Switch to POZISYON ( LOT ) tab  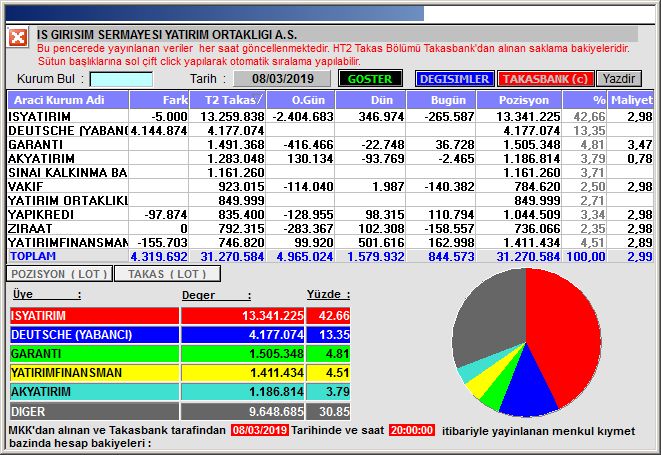click(x=59, y=274)
